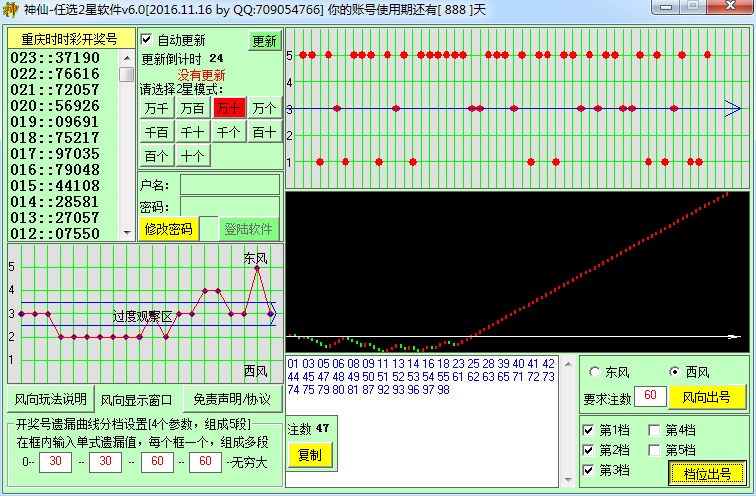Click the 要求注数 input box
The image size is (756, 496).
click(x=650, y=397)
